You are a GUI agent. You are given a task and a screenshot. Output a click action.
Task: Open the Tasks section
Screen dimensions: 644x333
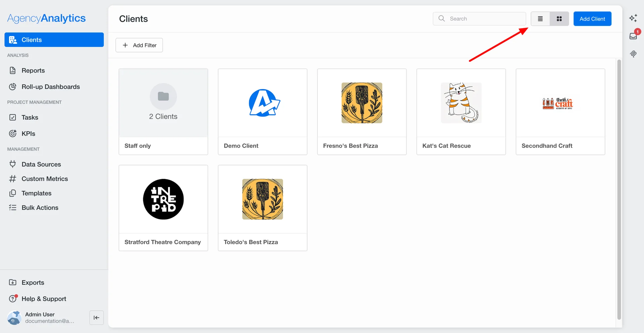pos(54,117)
